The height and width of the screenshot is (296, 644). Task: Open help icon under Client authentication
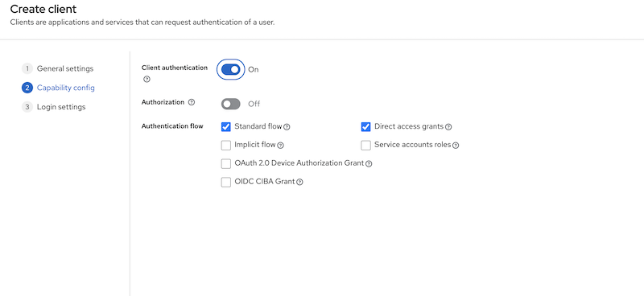coord(147,80)
